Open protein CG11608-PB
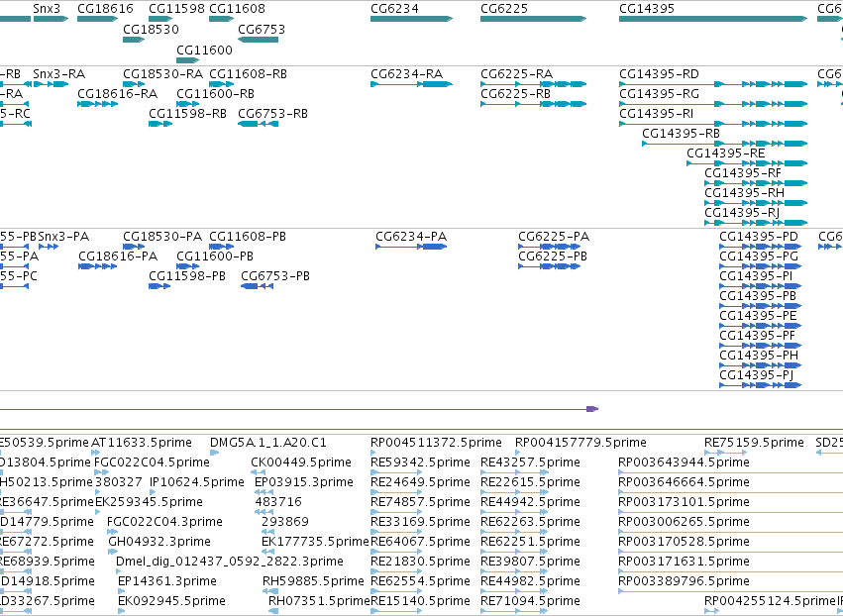This screenshot has width=843, height=616. coord(248,237)
